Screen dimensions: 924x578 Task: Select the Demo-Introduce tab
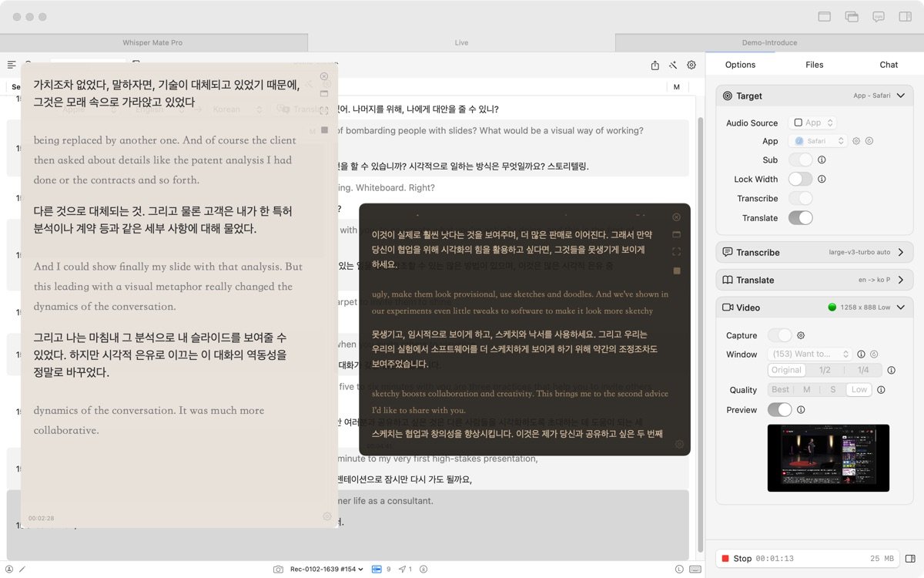pyautogui.click(x=769, y=42)
